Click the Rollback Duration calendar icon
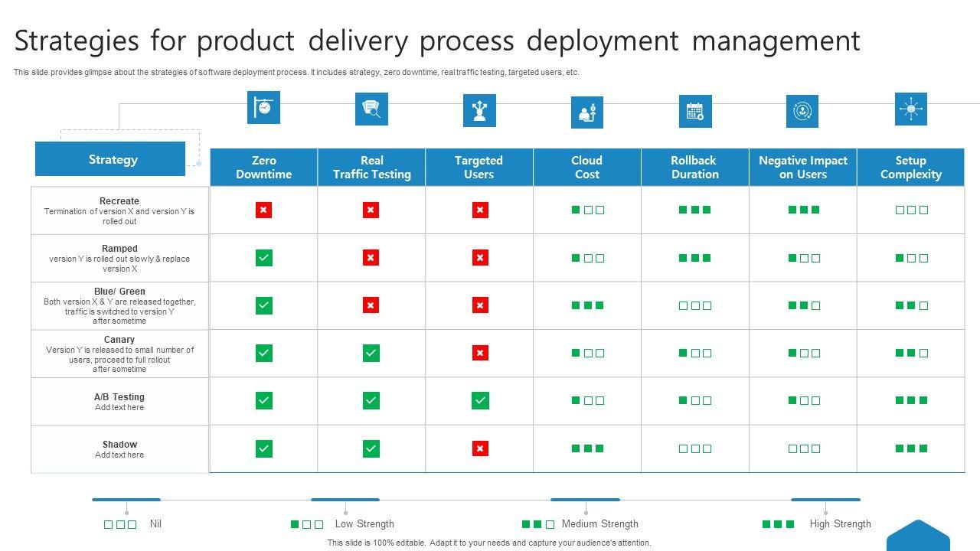The image size is (980, 551). pos(695,111)
